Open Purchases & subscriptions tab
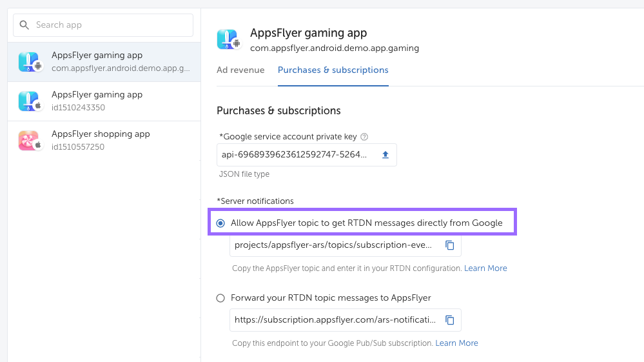The height and width of the screenshot is (362, 644). [x=333, y=70]
